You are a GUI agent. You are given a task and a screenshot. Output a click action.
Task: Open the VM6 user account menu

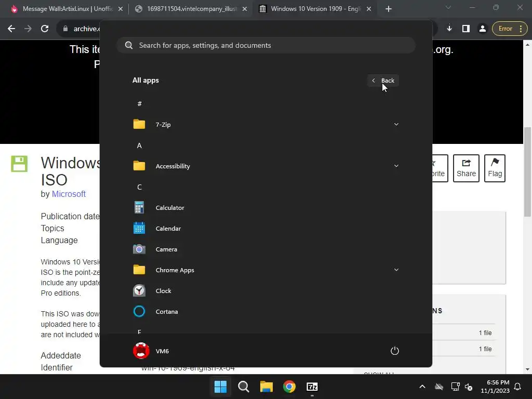click(x=151, y=351)
